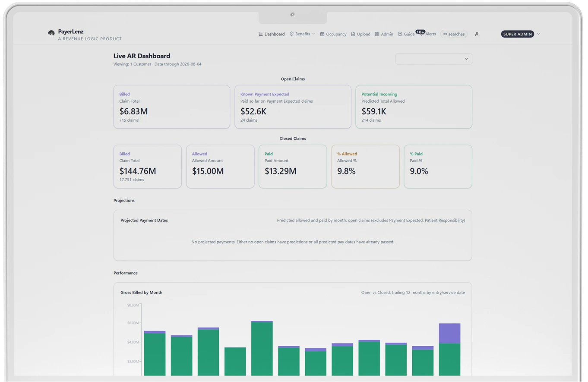Select the Known Payment Expected card
Image resolution: width=588 pixels, height=382 pixels.
point(293,107)
